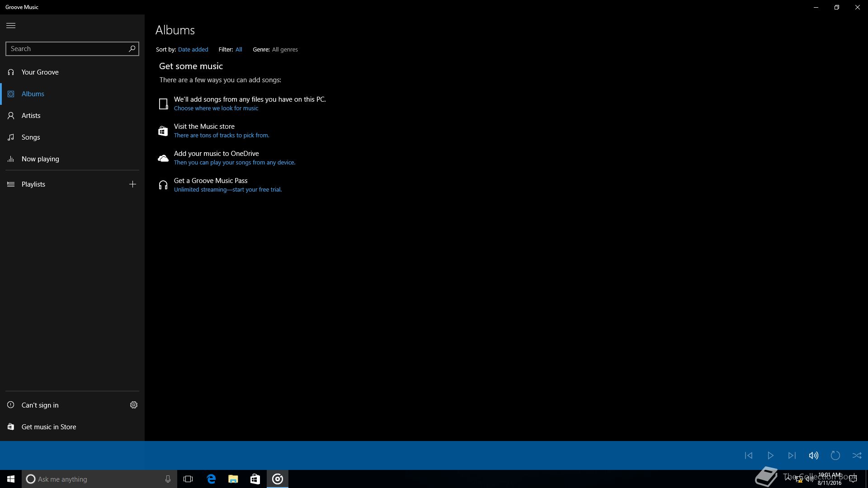Open Windows Start menu
This screenshot has height=488, width=868.
point(11,479)
